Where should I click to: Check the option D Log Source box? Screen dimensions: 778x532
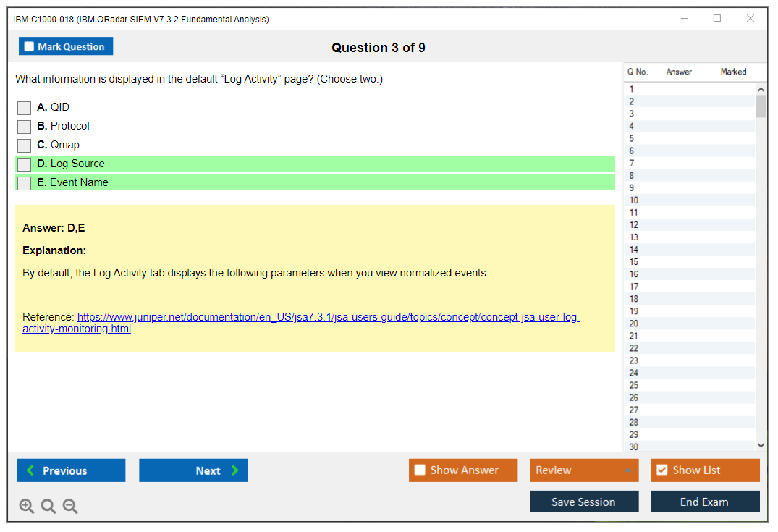(25, 164)
